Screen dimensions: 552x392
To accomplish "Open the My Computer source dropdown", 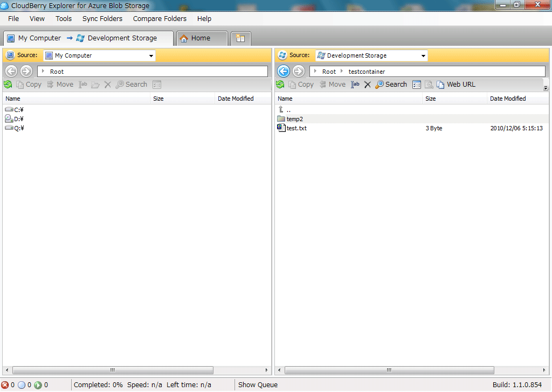I will pyautogui.click(x=151, y=55).
